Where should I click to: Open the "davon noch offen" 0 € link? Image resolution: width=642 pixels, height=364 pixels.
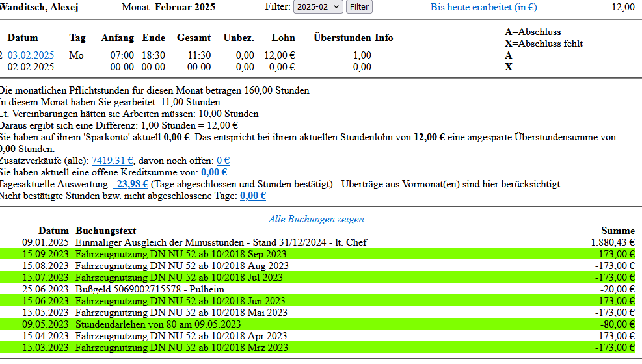[223, 161]
